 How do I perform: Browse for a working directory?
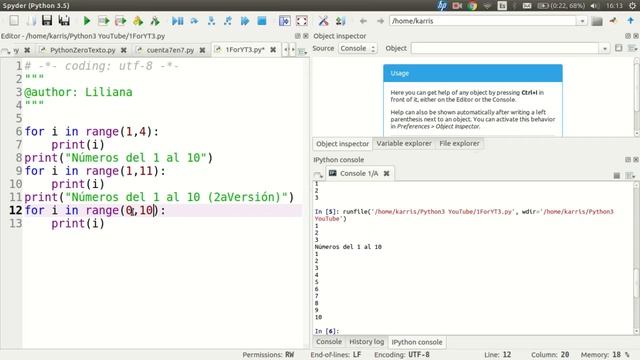[x=597, y=21]
